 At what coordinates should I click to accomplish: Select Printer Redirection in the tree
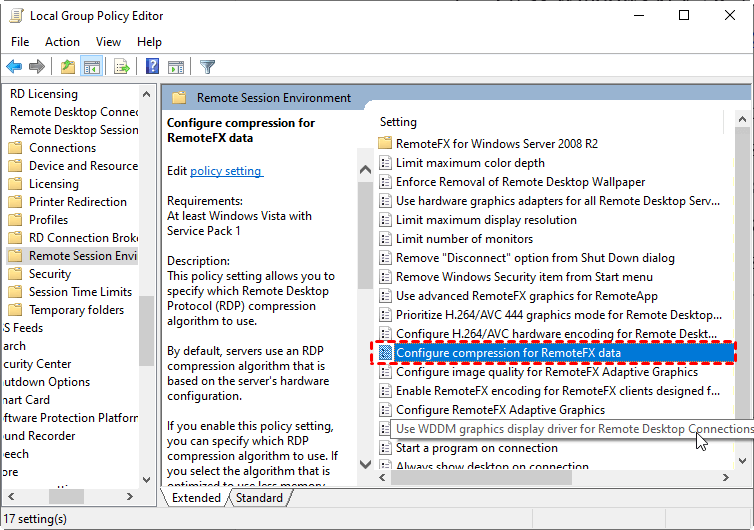[x=77, y=201]
